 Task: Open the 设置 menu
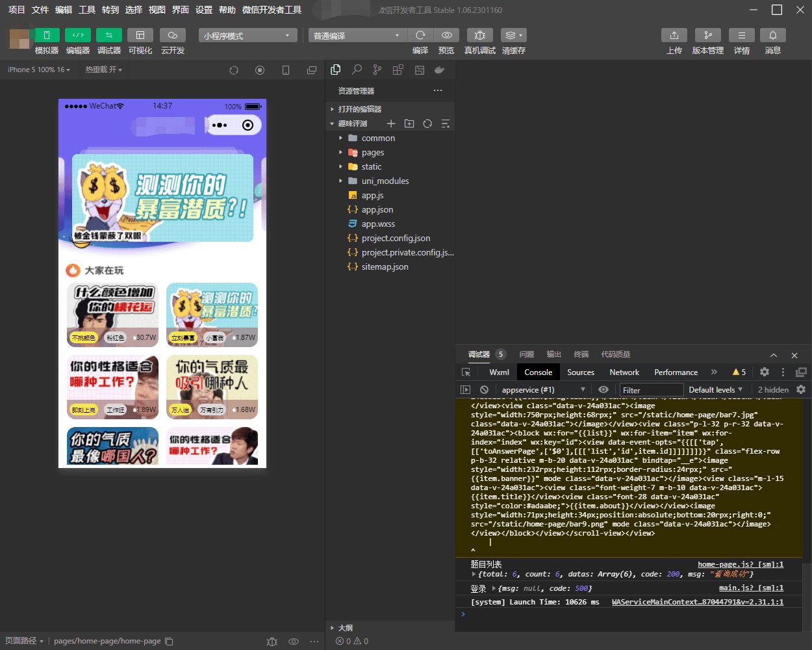tap(204, 10)
